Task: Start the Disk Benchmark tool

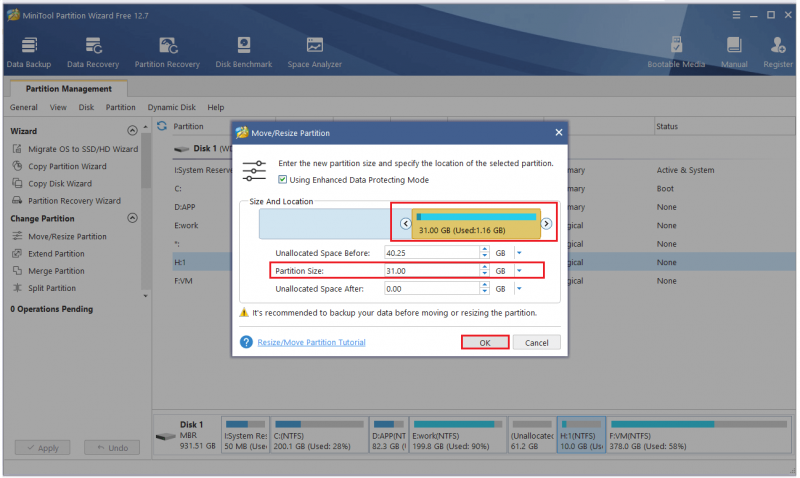Action: pos(243,52)
